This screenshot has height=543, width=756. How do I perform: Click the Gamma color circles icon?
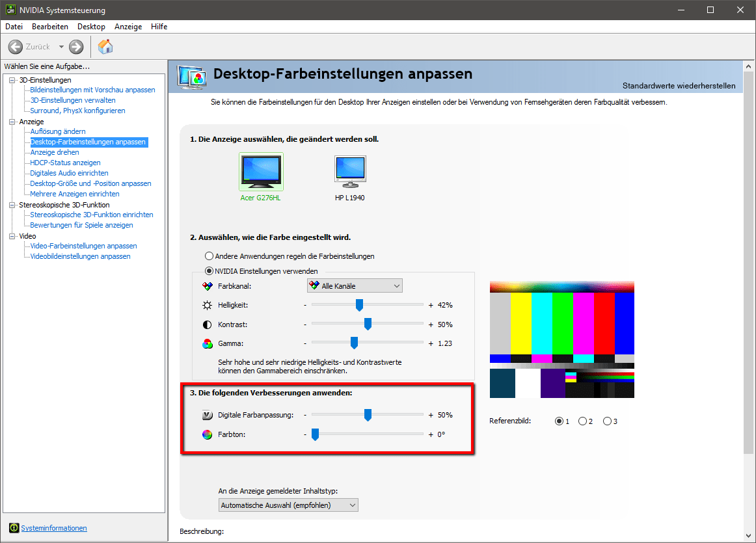tap(208, 343)
